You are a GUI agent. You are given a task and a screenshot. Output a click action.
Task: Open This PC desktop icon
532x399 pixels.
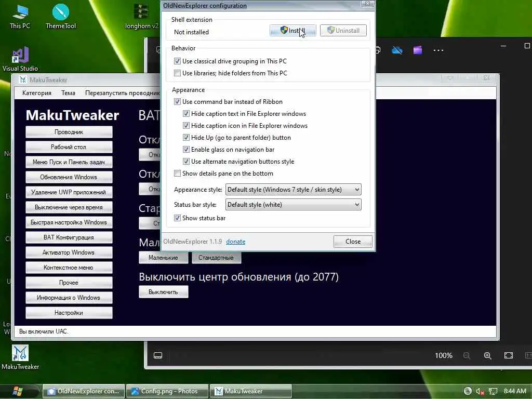point(20,16)
